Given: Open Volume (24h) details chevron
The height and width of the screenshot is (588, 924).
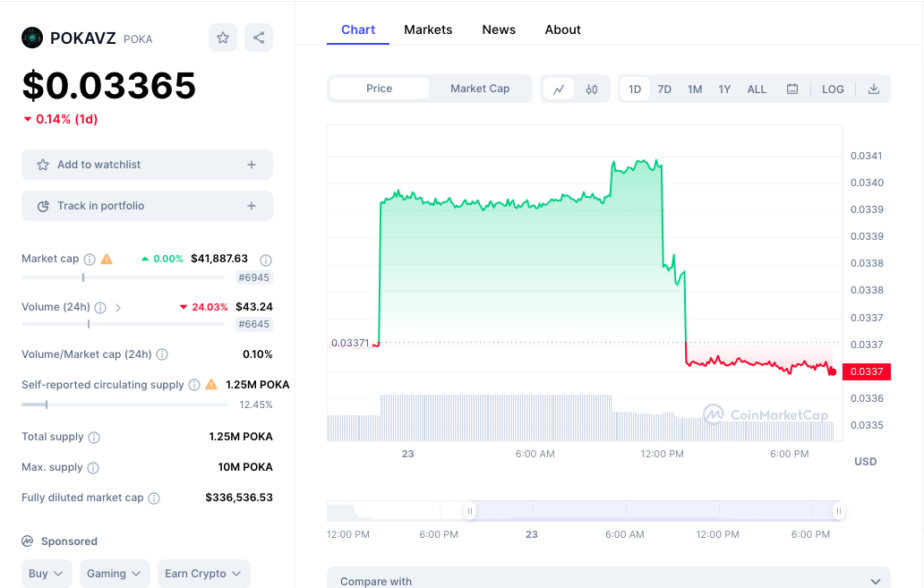Looking at the screenshot, I should click(118, 308).
